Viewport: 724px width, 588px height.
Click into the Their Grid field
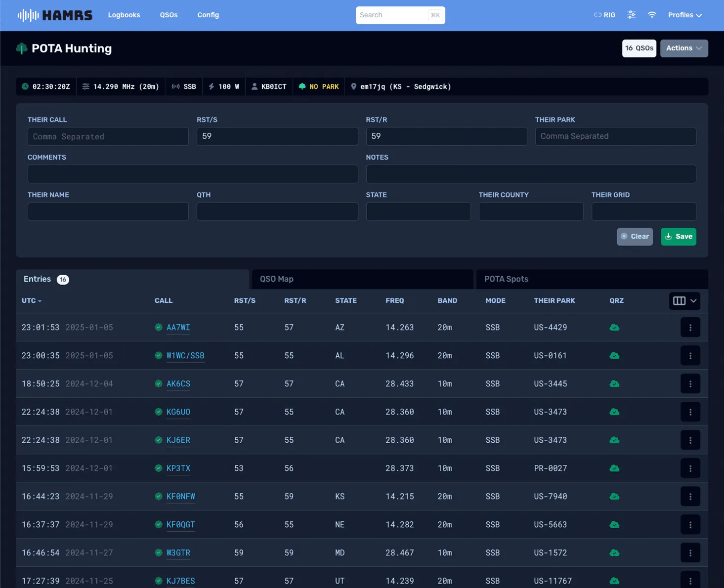tap(643, 211)
